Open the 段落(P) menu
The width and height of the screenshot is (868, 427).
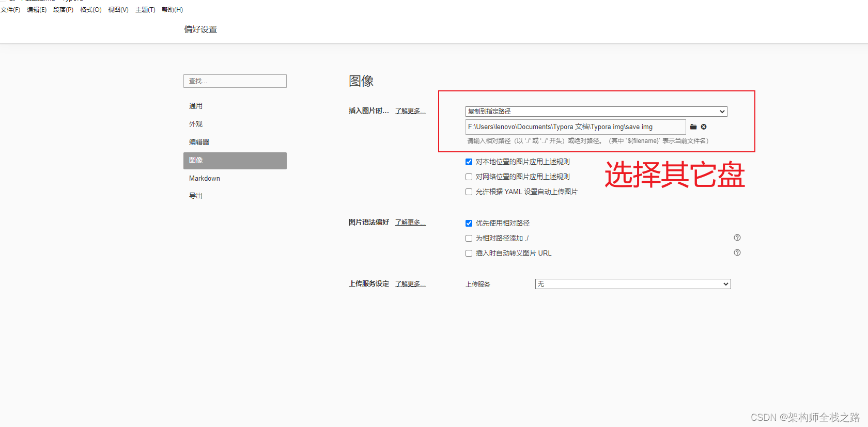pos(63,10)
